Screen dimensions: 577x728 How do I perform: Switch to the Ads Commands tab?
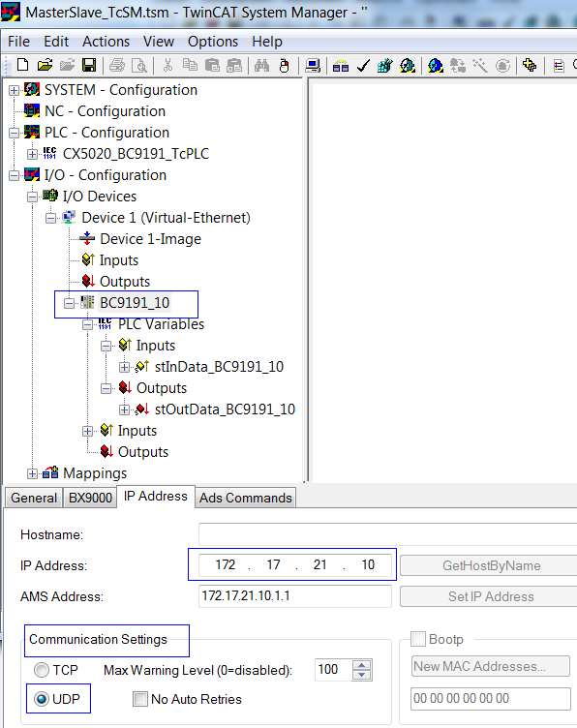pyautogui.click(x=246, y=498)
